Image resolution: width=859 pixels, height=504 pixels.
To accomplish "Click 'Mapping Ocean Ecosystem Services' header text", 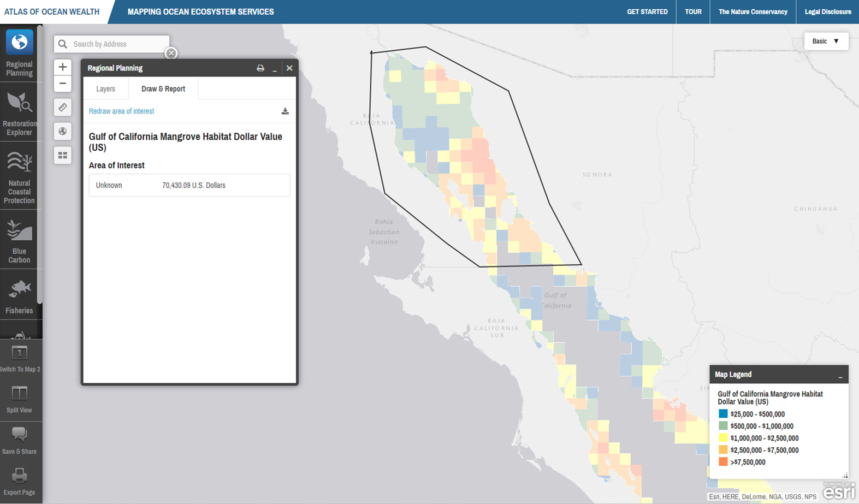I will click(200, 11).
